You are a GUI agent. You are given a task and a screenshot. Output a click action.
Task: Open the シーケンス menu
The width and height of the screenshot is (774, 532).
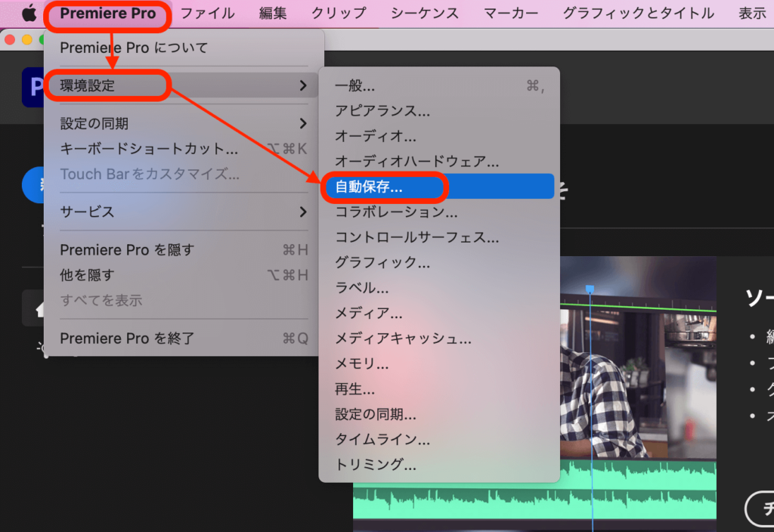[425, 14]
